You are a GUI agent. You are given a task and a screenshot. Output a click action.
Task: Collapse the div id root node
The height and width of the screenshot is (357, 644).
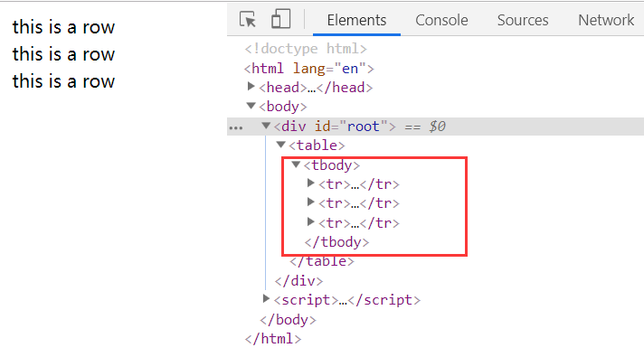266,126
